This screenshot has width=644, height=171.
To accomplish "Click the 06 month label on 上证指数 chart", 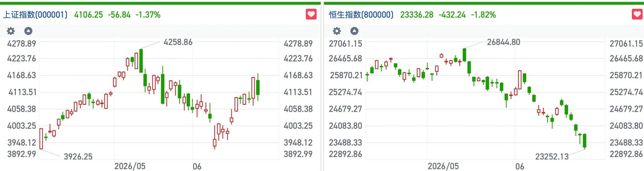I will pos(197,167).
